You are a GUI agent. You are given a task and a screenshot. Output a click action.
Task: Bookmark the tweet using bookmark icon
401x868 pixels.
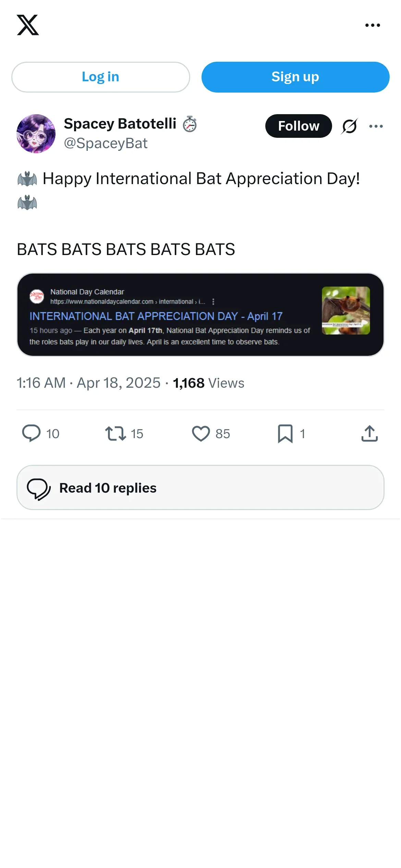(x=285, y=433)
